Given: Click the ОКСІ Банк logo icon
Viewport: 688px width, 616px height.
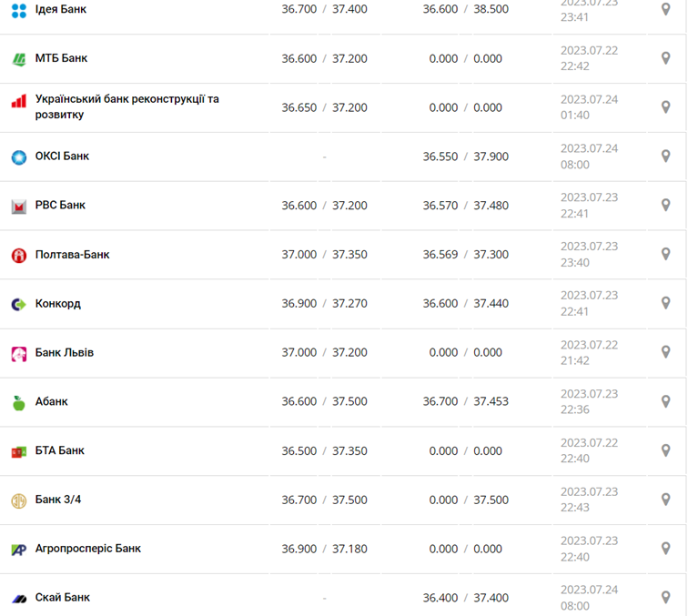Looking at the screenshot, I should click(x=18, y=157).
